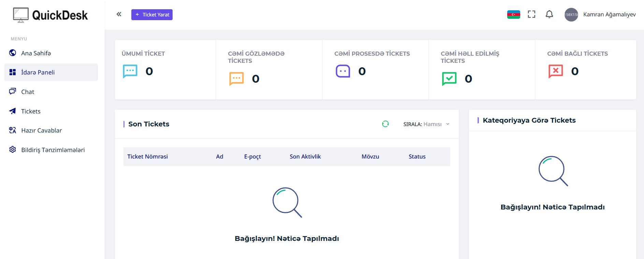Open Tickets in the sidebar
The image size is (644, 259).
31,111
